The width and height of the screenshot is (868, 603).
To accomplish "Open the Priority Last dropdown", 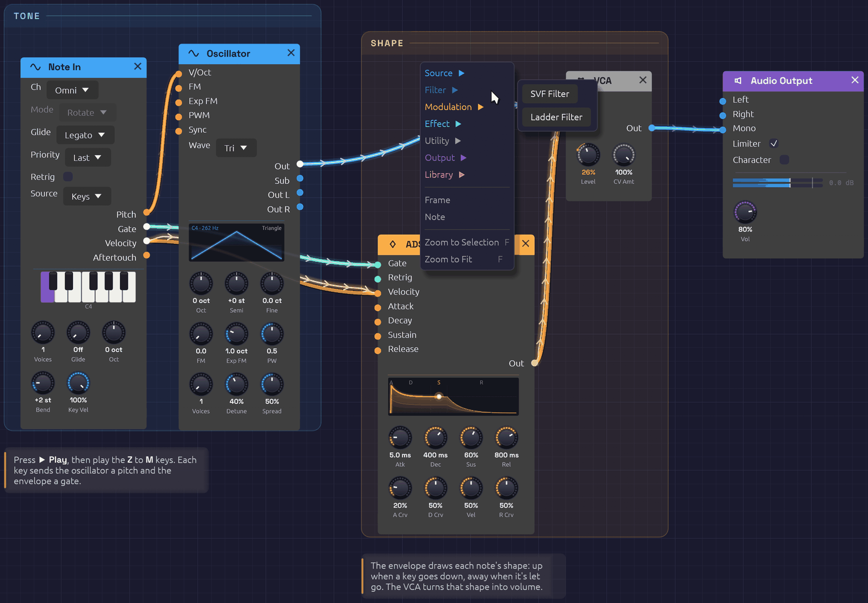I will click(x=88, y=157).
